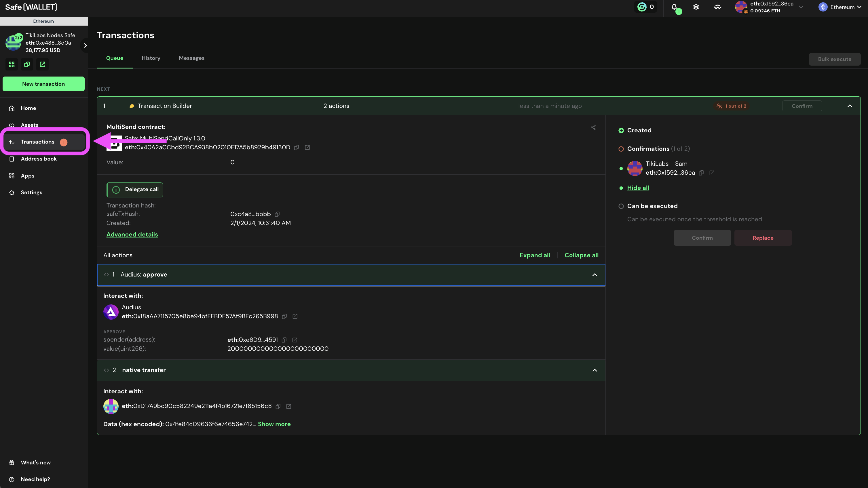The height and width of the screenshot is (488, 868).
Task: Copy the MultiSend contract address
Action: pyautogui.click(x=297, y=148)
